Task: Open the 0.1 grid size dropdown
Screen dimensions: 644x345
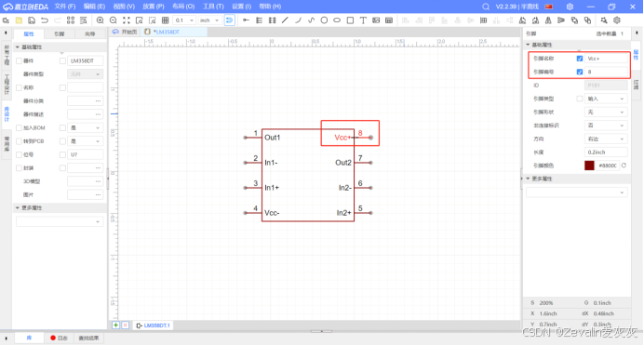Action: click(x=184, y=20)
